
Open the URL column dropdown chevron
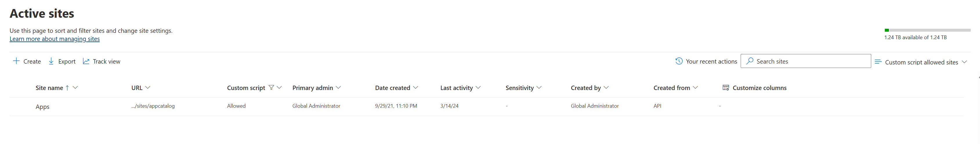tap(148, 88)
